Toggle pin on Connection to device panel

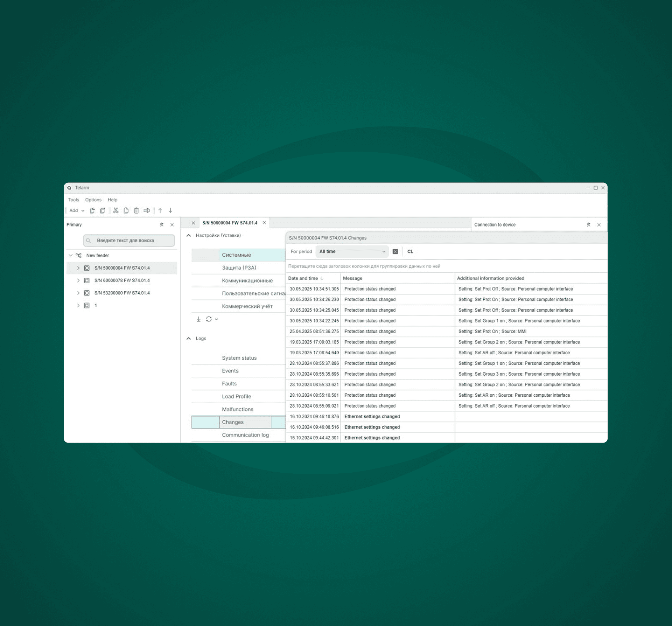(x=588, y=224)
